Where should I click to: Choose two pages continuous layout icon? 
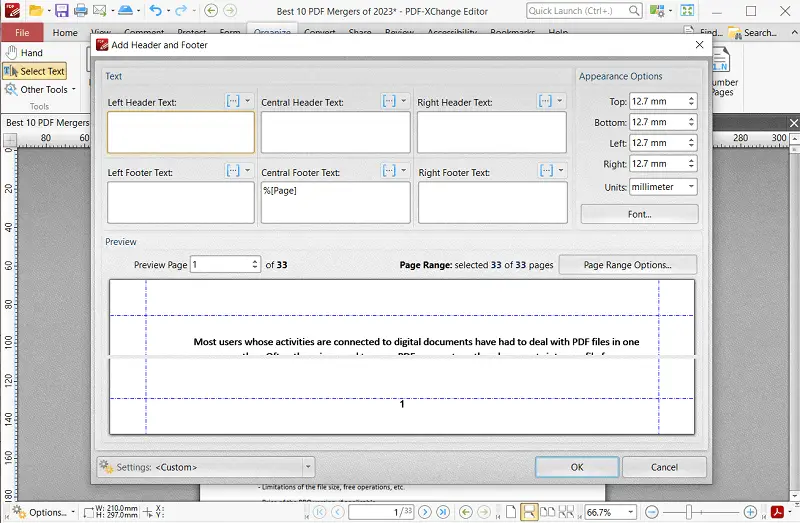pyautogui.click(x=566, y=512)
